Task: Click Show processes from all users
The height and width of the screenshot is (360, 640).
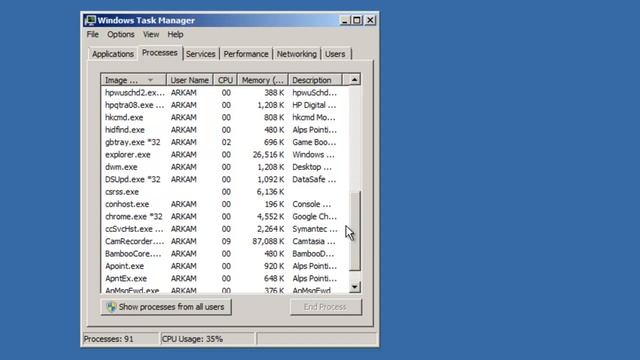Action: (166, 307)
